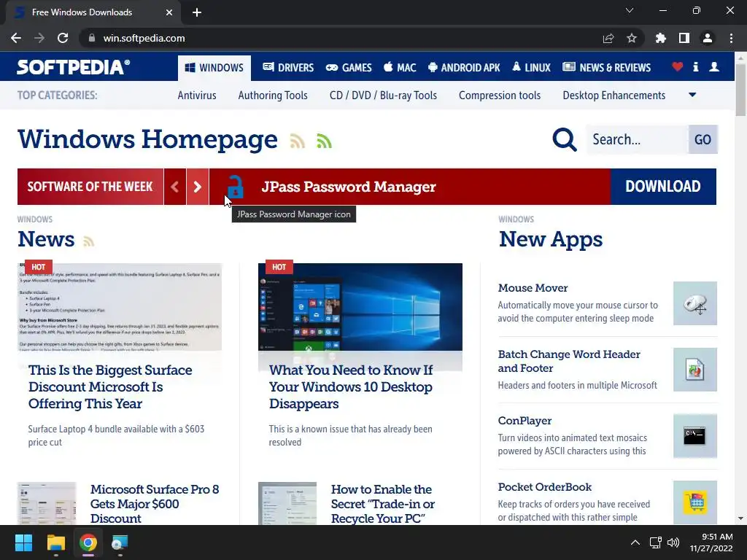
Task: Open the Desktop Enhancements category
Action: pyautogui.click(x=614, y=96)
